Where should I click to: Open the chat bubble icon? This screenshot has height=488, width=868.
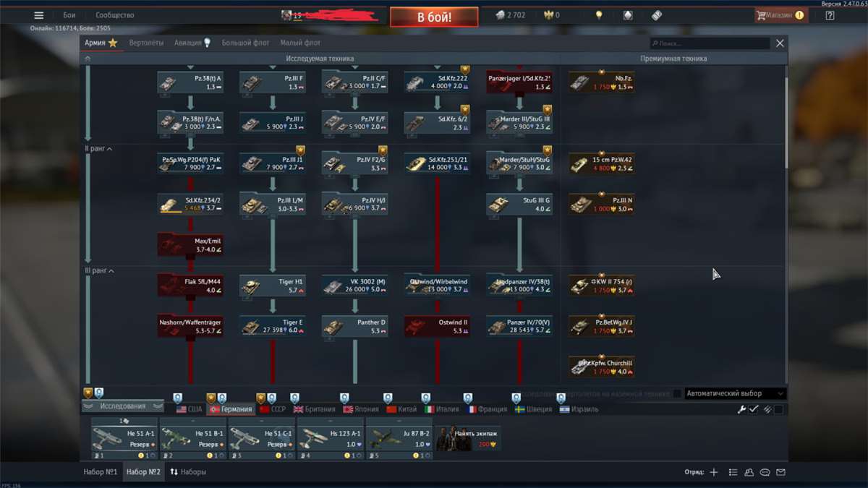click(x=765, y=472)
